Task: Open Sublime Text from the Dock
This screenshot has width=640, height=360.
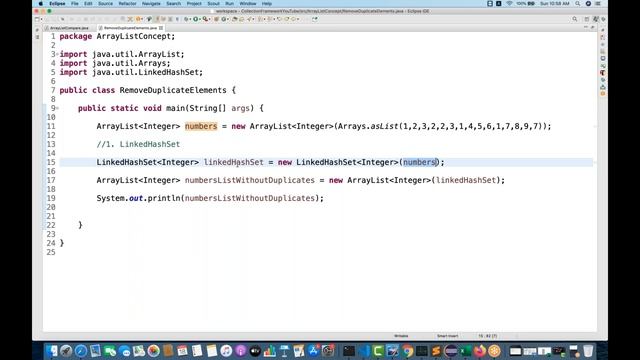Action: click(436, 351)
